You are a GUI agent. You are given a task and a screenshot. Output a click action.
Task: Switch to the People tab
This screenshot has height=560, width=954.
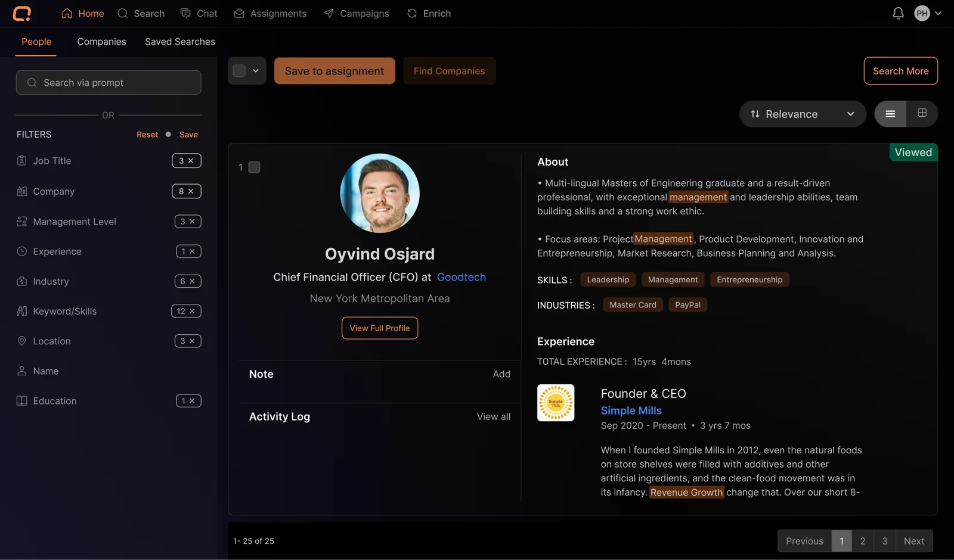[36, 42]
